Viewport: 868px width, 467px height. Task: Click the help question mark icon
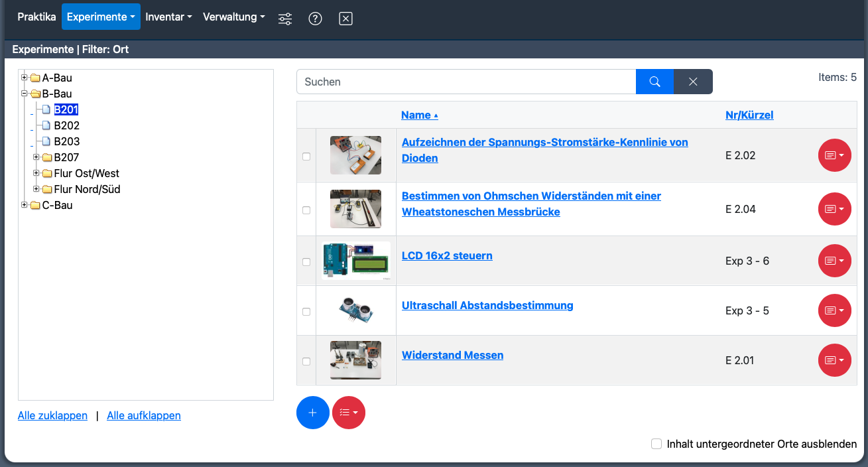[316, 19]
